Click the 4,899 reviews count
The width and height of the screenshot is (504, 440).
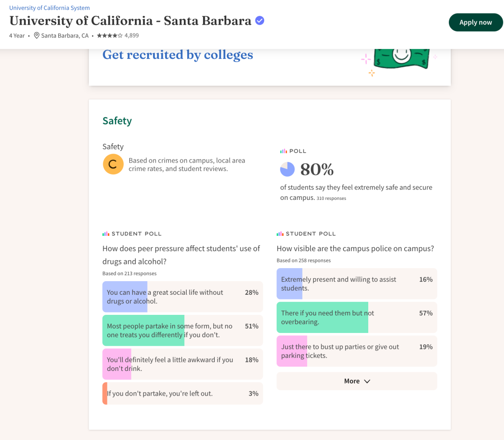(x=132, y=35)
